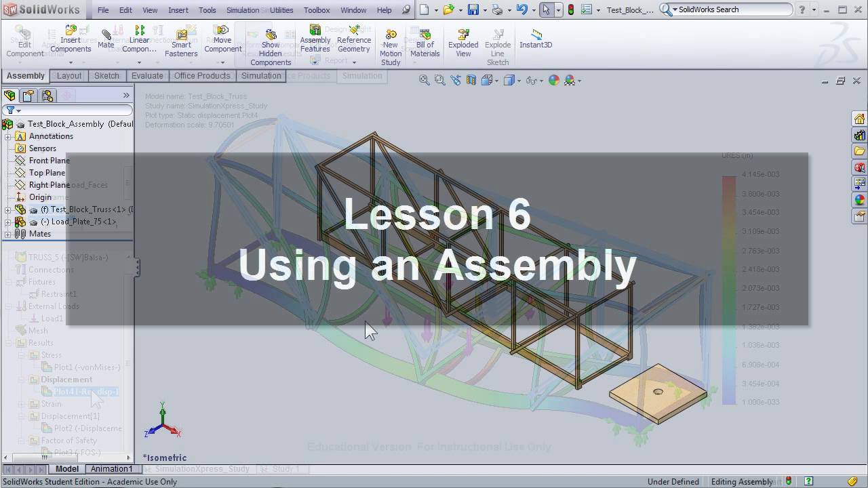The image size is (868, 488).
Task: Open the Display Style dropdown arrow
Action: 519,81
